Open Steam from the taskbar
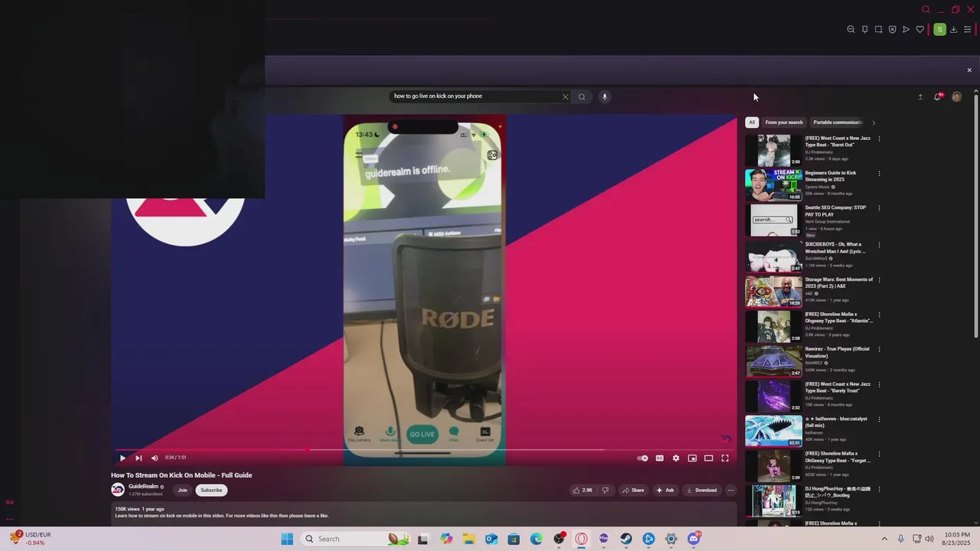The width and height of the screenshot is (980, 551). coord(626,539)
